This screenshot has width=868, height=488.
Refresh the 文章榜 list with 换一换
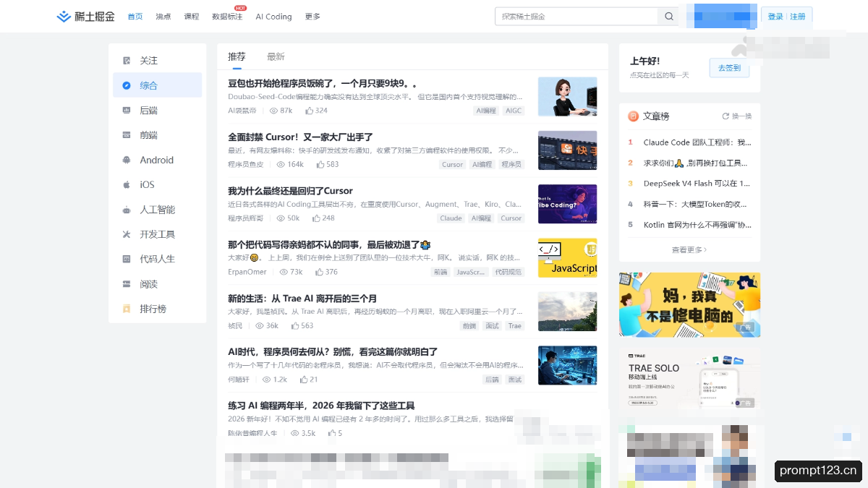click(737, 116)
